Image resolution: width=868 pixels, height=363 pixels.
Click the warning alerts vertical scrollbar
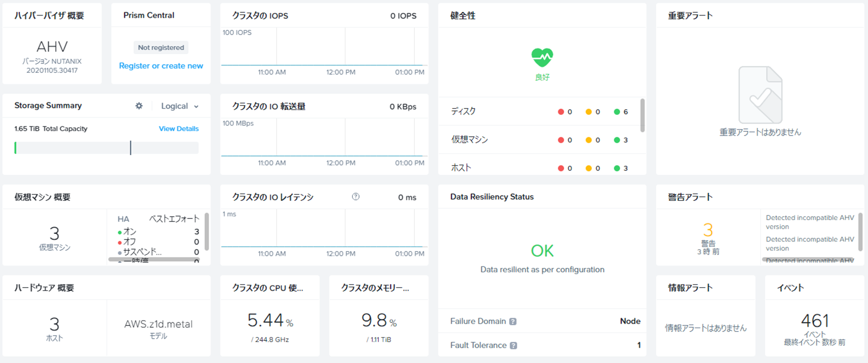tap(860, 232)
